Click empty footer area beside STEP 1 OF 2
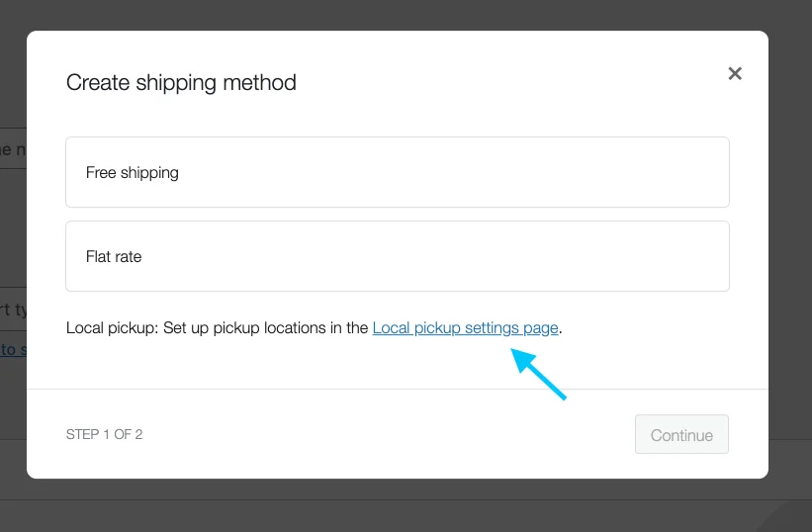Image resolution: width=812 pixels, height=532 pixels. 389,434
